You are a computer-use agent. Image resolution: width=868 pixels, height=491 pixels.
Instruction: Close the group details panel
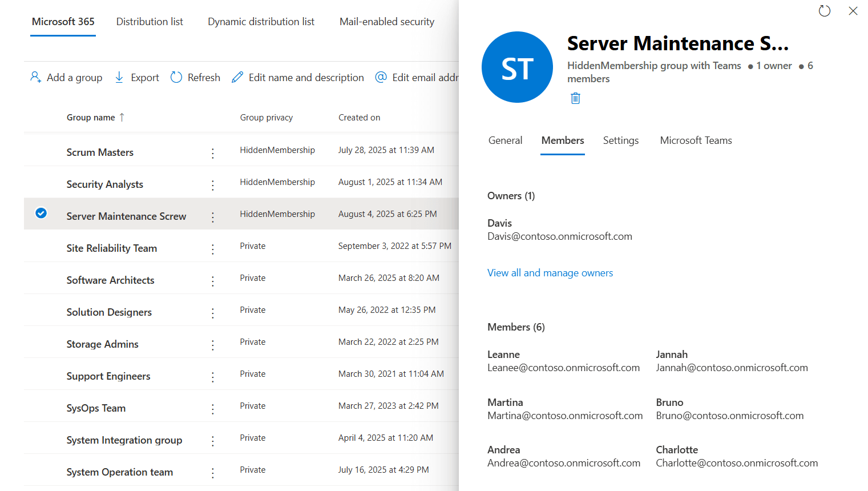click(x=853, y=11)
